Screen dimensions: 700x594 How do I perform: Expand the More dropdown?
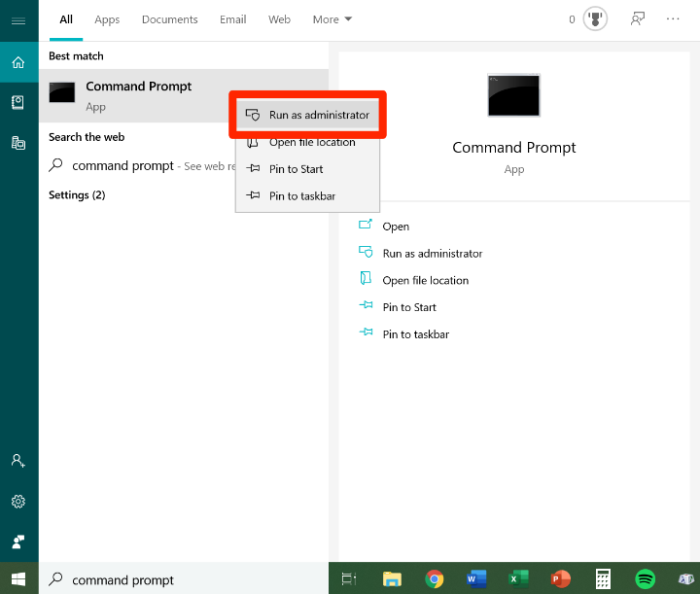tap(332, 19)
